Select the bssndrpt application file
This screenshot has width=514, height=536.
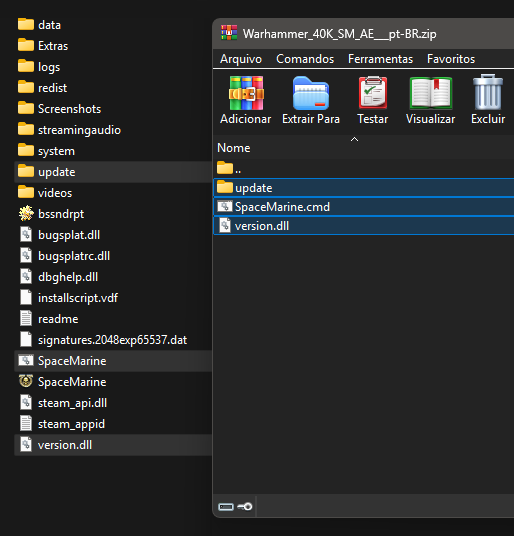(x=113, y=214)
